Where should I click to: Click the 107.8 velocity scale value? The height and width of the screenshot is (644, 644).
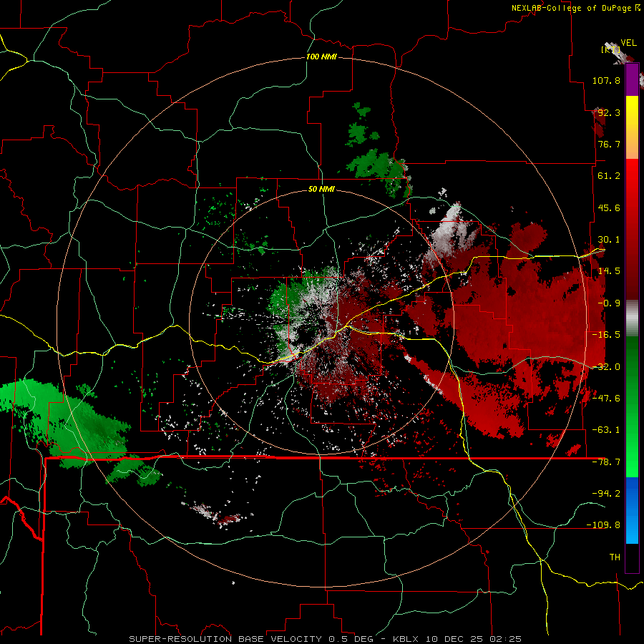[x=606, y=80]
